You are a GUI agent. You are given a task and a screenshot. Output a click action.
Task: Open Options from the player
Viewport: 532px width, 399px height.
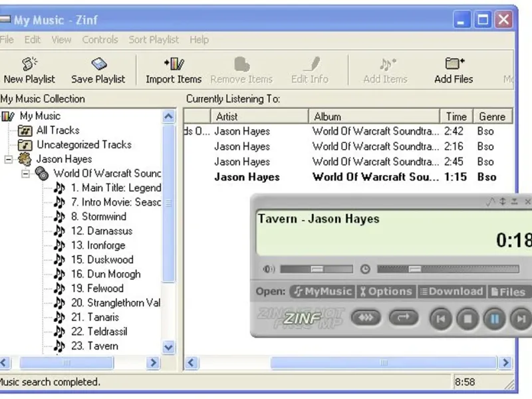pyautogui.click(x=386, y=291)
